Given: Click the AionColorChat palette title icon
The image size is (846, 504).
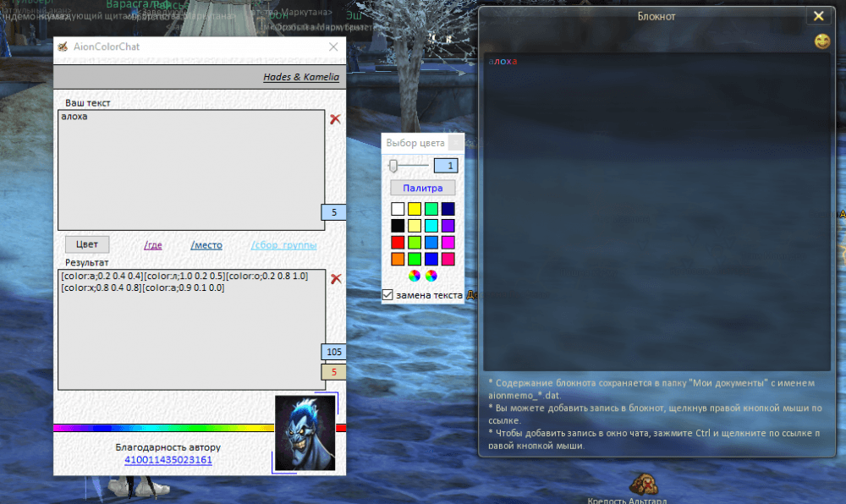Looking at the screenshot, I should pos(63,47).
